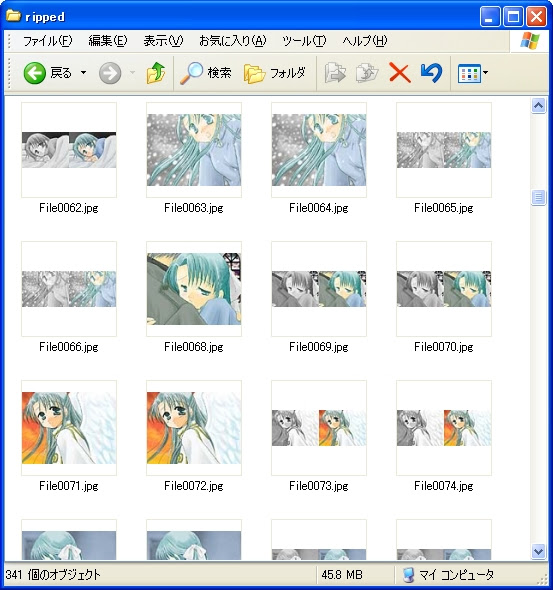Screen dimensions: 553x590
Task: Click the File0072.jpg file name
Action: click(x=194, y=486)
